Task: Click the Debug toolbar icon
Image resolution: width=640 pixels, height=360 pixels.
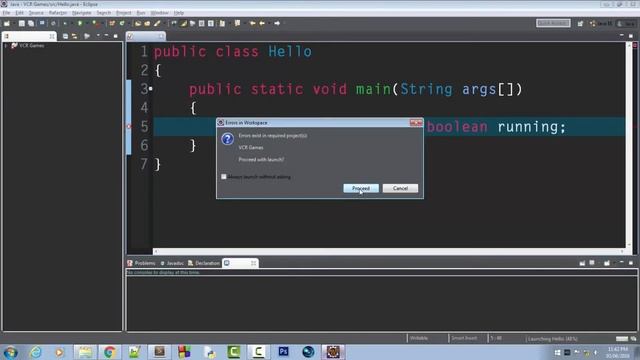Action: pyautogui.click(x=65, y=23)
